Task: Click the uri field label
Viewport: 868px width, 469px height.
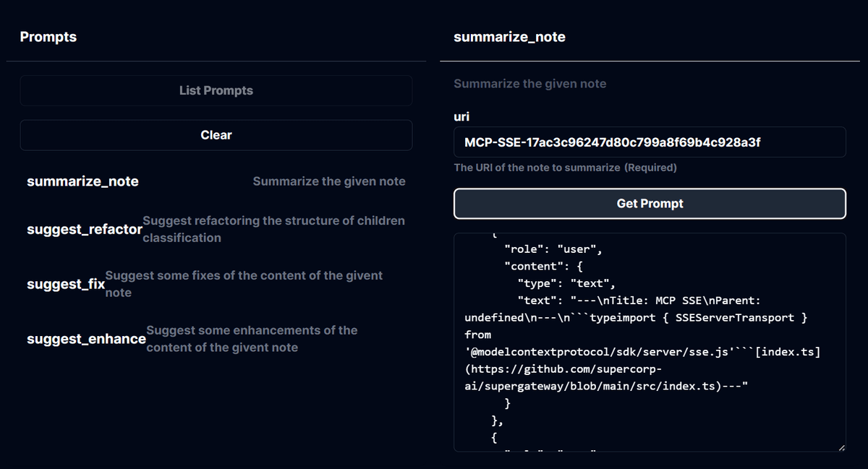Action: pyautogui.click(x=461, y=116)
